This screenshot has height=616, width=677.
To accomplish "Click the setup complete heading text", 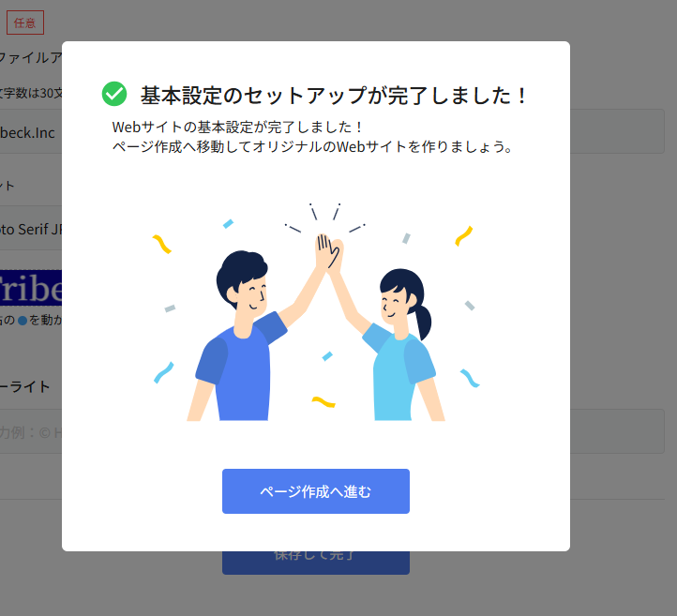I will [333, 95].
